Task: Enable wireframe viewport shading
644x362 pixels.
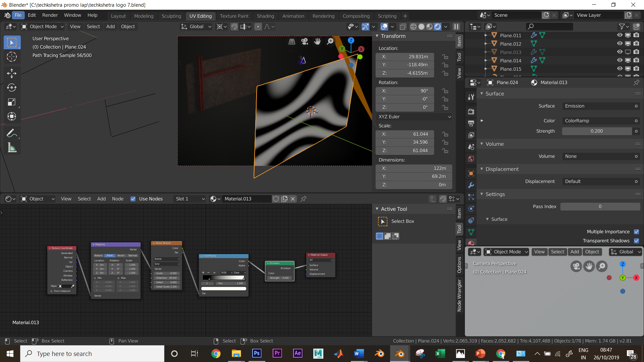Action: coord(414,26)
